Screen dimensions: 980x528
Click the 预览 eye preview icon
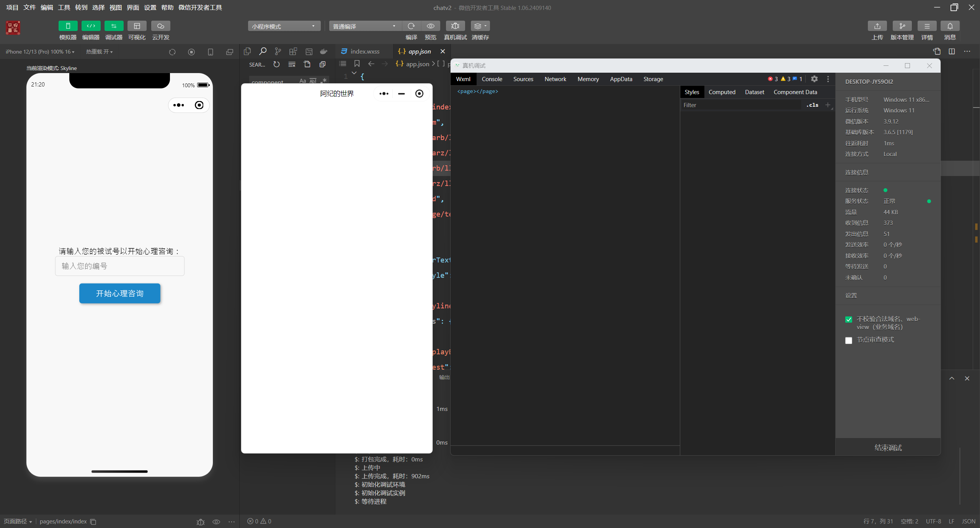(430, 26)
